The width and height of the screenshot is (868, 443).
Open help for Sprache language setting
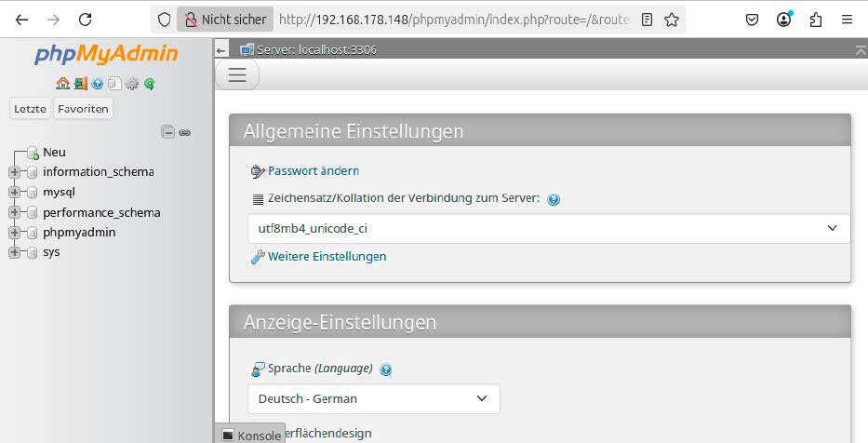click(x=386, y=369)
